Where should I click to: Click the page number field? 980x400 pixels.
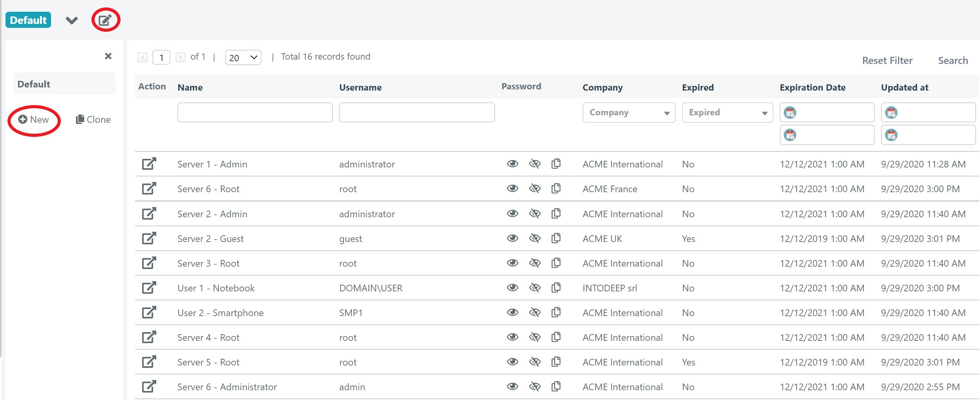coord(161,58)
